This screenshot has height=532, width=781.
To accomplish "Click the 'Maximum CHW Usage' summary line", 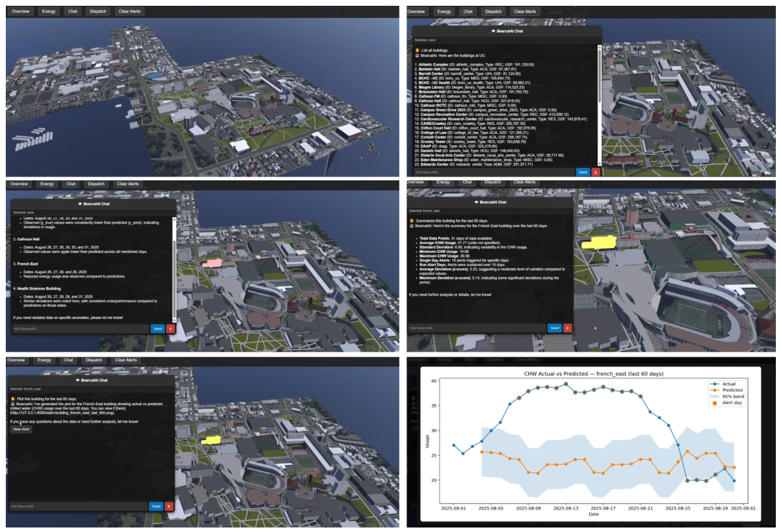I will 445,255.
